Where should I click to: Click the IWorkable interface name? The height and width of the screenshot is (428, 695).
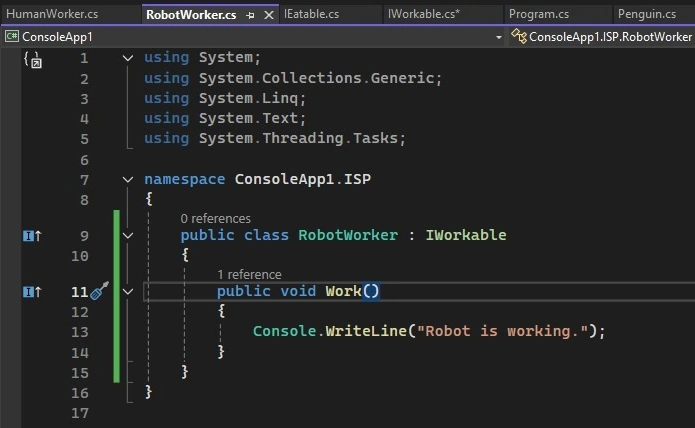tap(466, 235)
